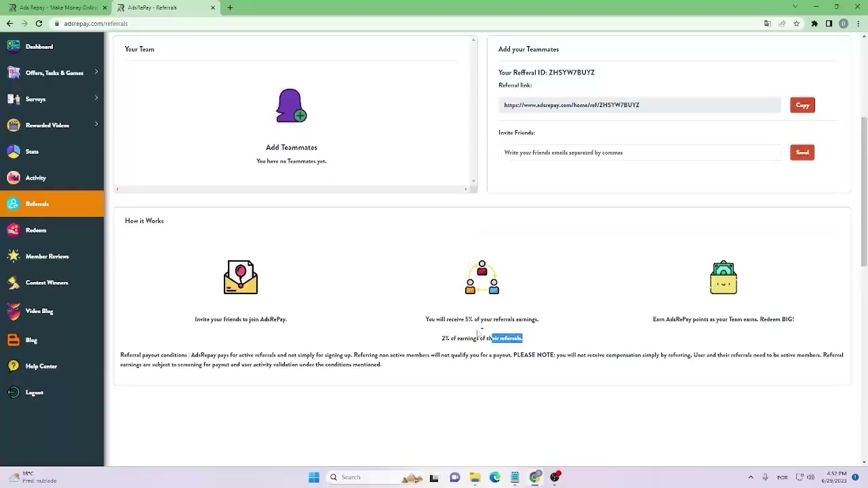This screenshot has width=868, height=488.
Task: Open the Member Reviews menu item
Action: tap(47, 256)
